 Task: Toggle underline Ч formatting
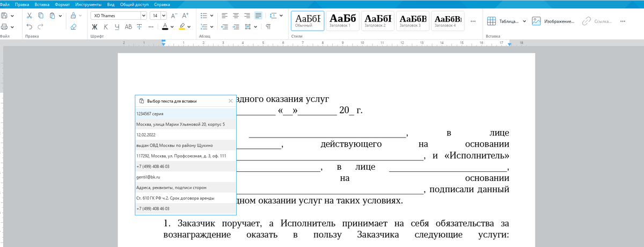point(117,26)
